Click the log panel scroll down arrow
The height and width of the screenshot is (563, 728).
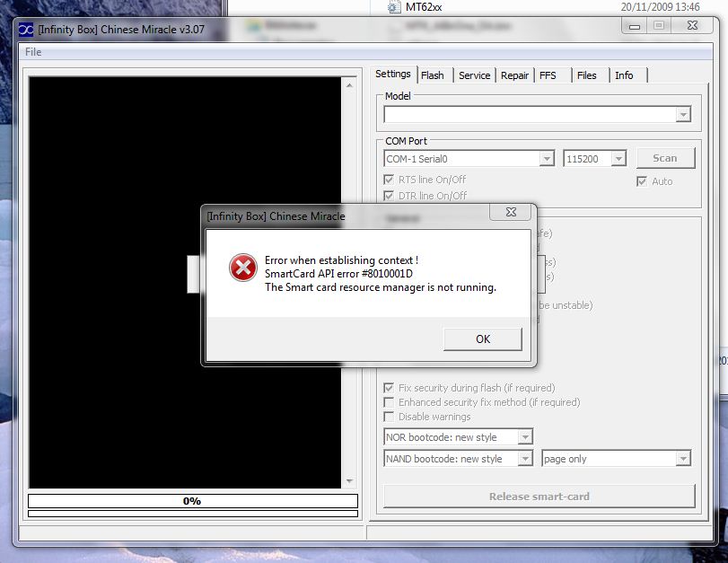tap(349, 481)
